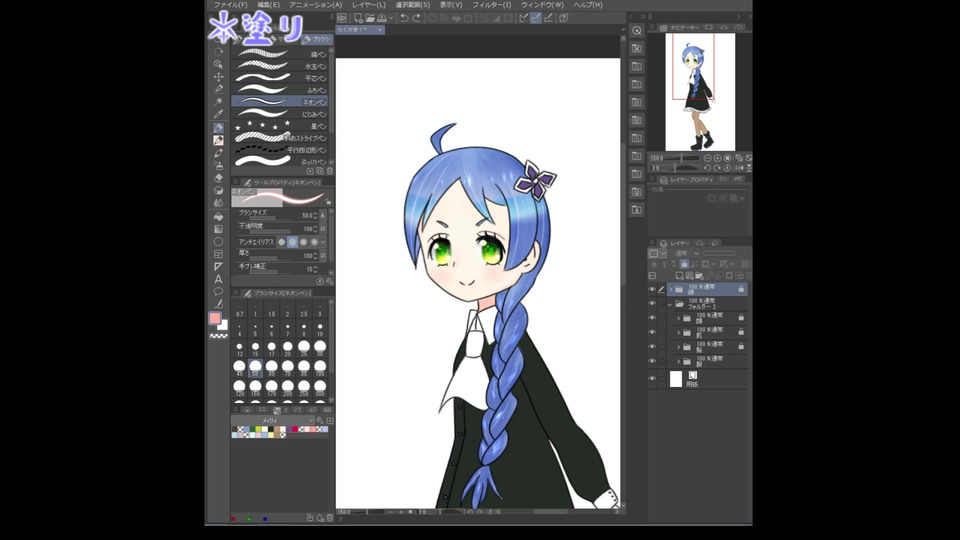Image resolution: width=960 pixels, height=540 pixels.
Task: Select the にじみペン sub tool
Action: coord(280,114)
